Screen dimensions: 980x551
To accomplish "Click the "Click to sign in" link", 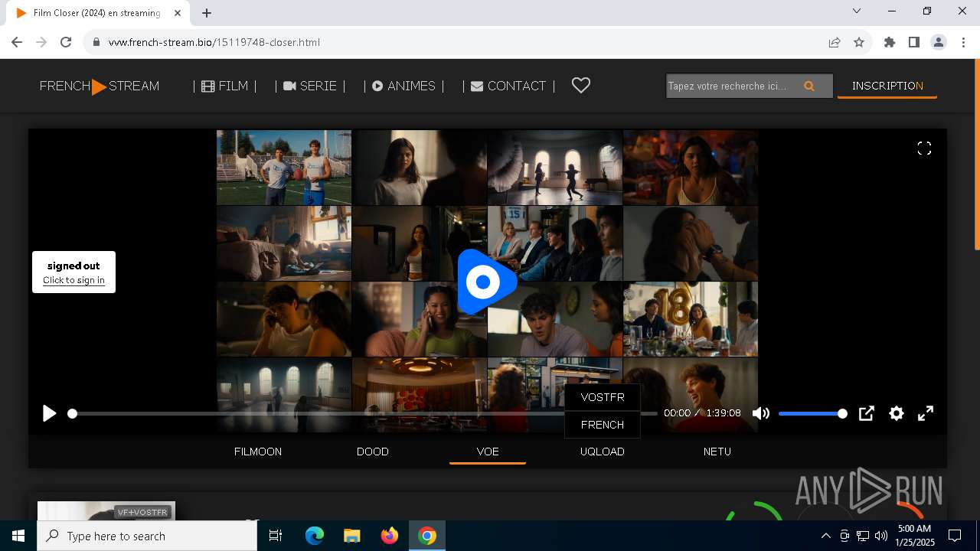I will [x=73, y=280].
